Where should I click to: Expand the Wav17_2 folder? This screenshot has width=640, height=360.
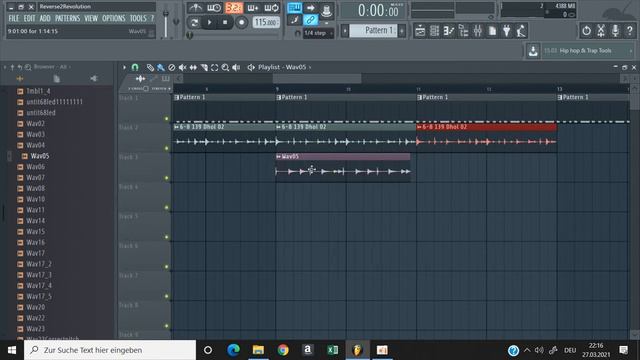39,264
